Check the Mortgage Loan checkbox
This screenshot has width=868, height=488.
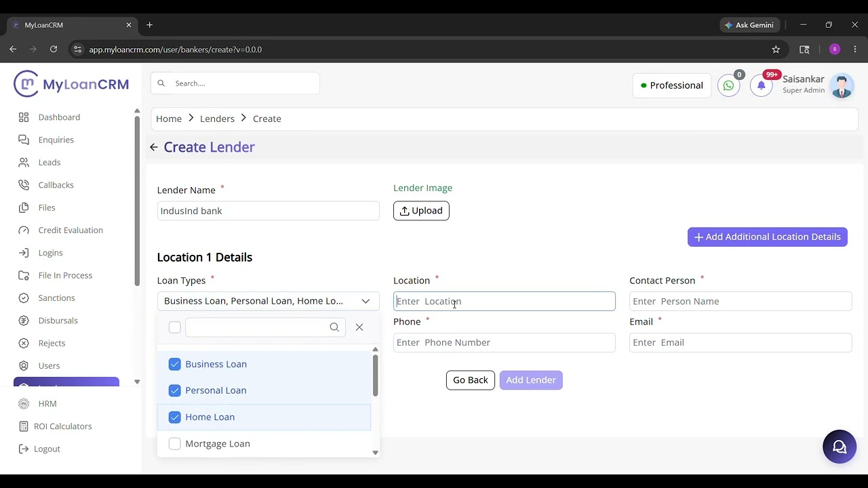click(175, 443)
